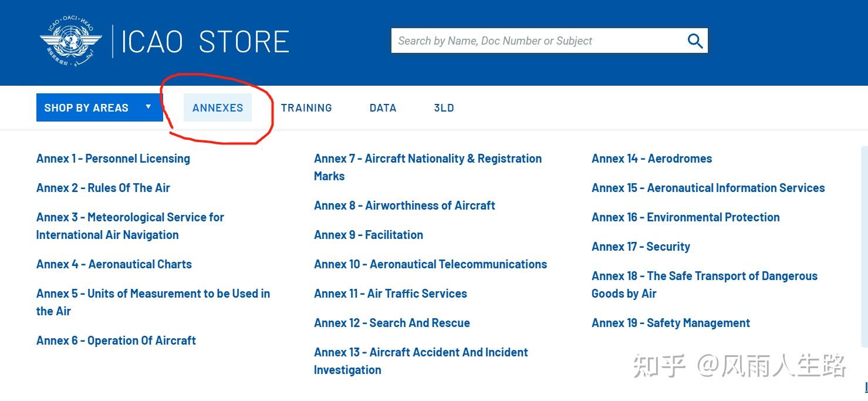868x401 pixels.
Task: Open Annex 8 - Airworthiness of Aircraft
Action: coord(404,205)
